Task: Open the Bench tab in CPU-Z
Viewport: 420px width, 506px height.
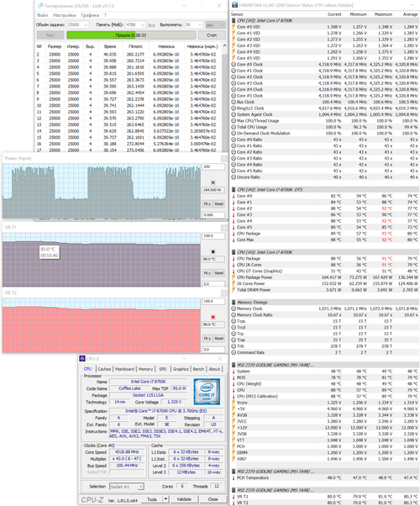Action: tap(198, 369)
